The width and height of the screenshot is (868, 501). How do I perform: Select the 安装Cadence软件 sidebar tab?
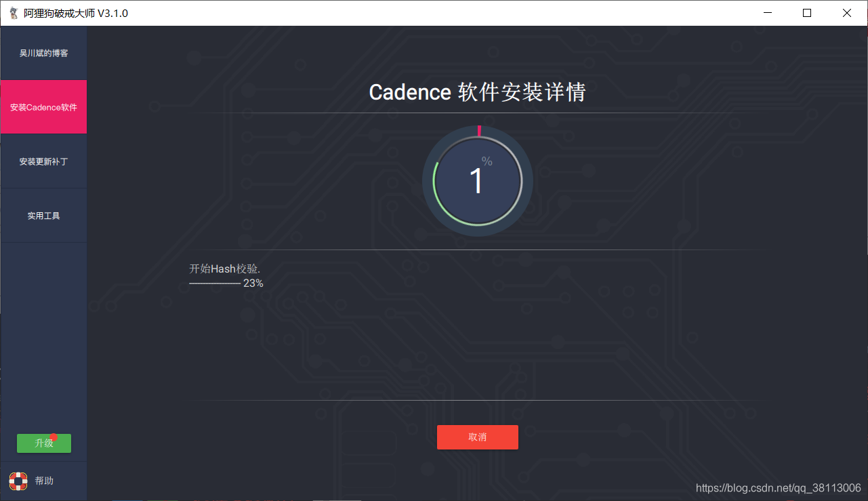click(43, 107)
